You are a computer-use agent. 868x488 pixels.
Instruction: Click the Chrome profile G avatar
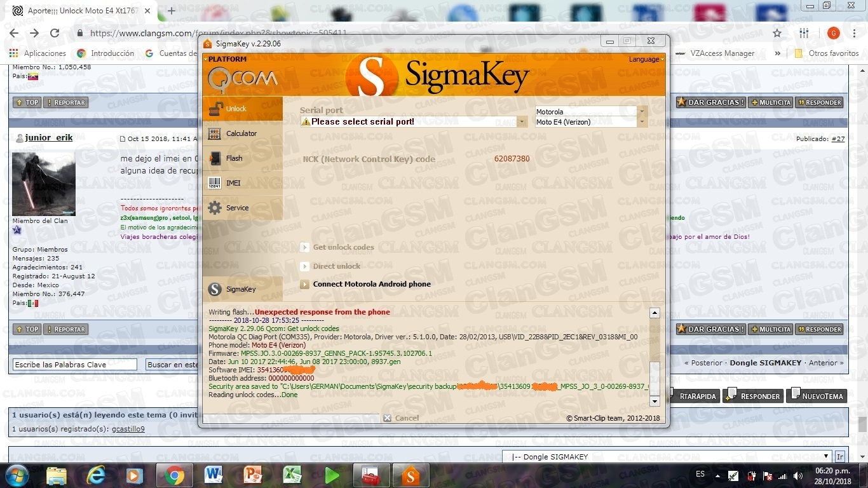click(834, 33)
